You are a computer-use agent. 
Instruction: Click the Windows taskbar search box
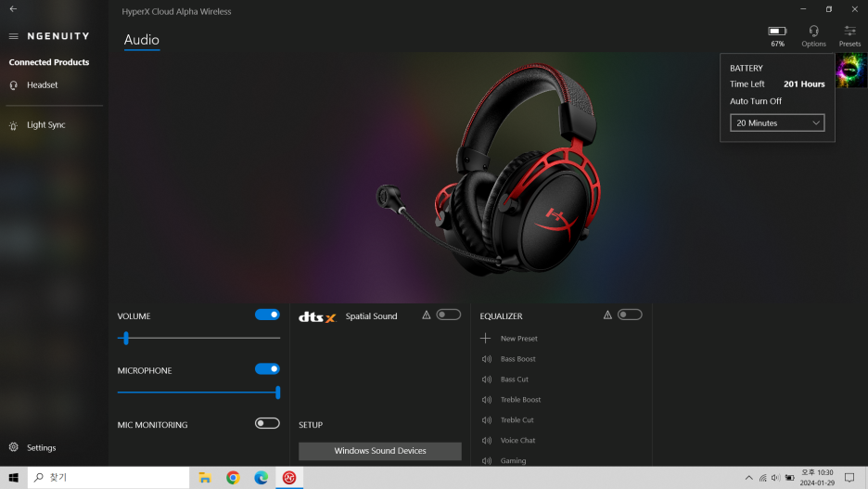108,477
